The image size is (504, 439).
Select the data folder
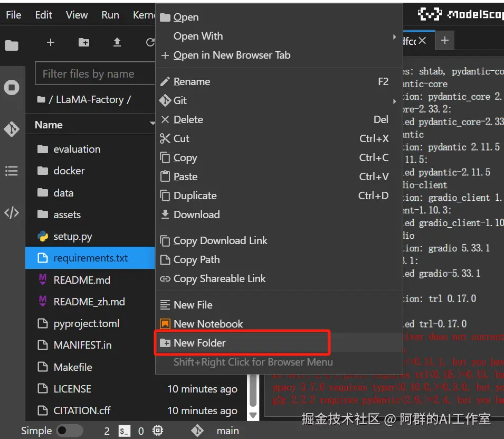point(90,193)
